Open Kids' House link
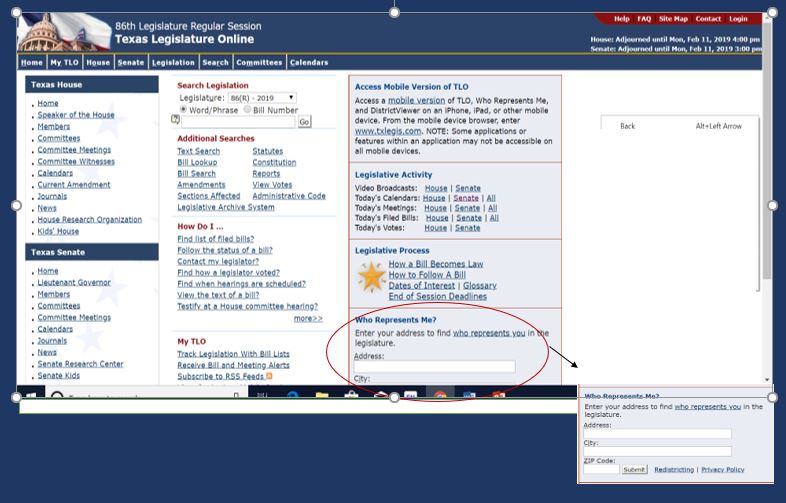The width and height of the screenshot is (786, 503). 58,231
